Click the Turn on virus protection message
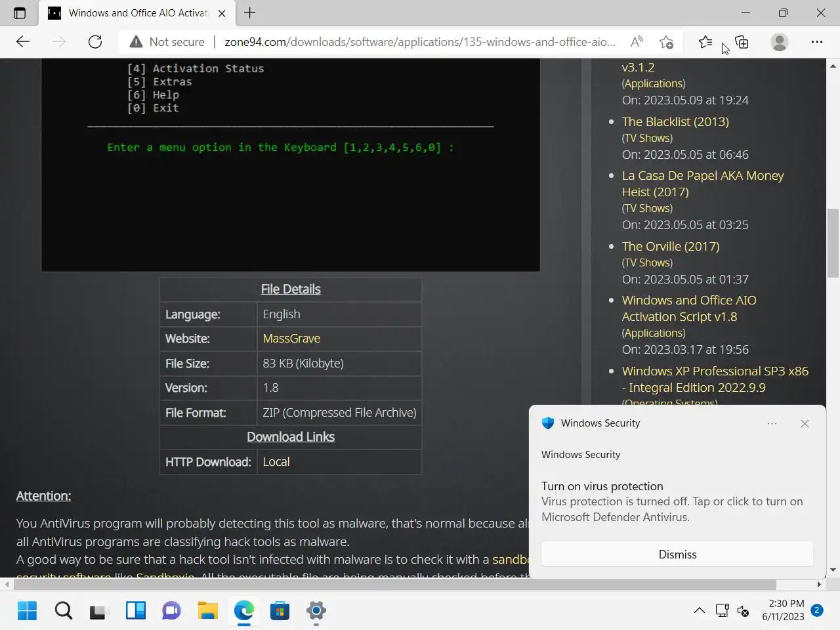 pyautogui.click(x=672, y=501)
